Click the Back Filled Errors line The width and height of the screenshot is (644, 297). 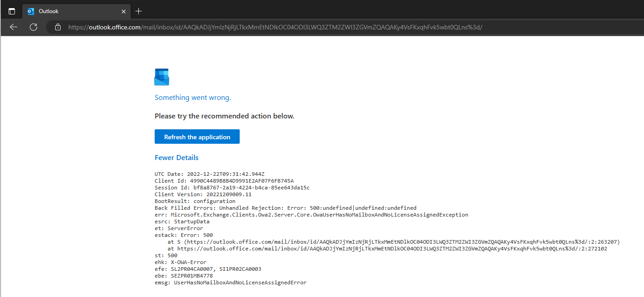(285, 208)
